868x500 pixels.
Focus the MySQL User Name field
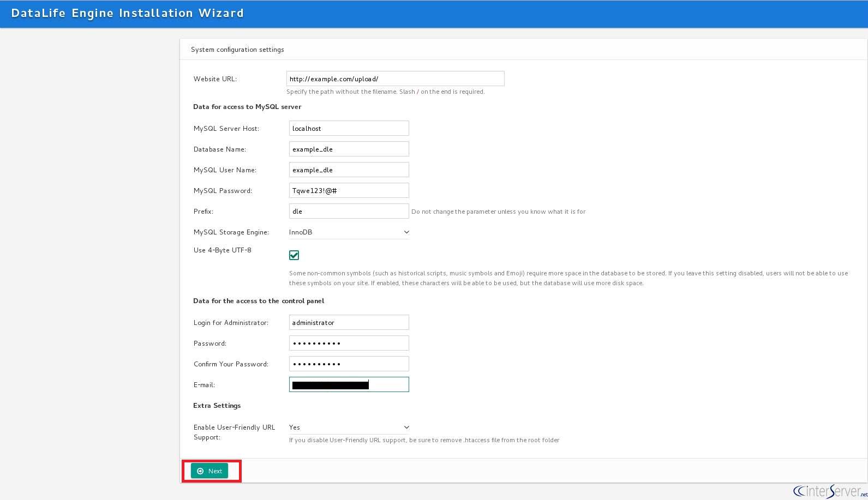(349, 170)
